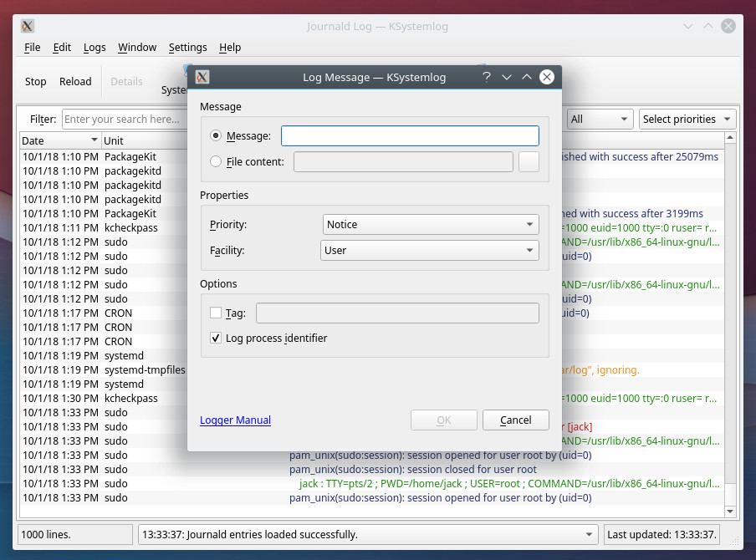Click the KSystemlog app icon in main title bar
The height and width of the screenshot is (560, 756).
click(28, 26)
